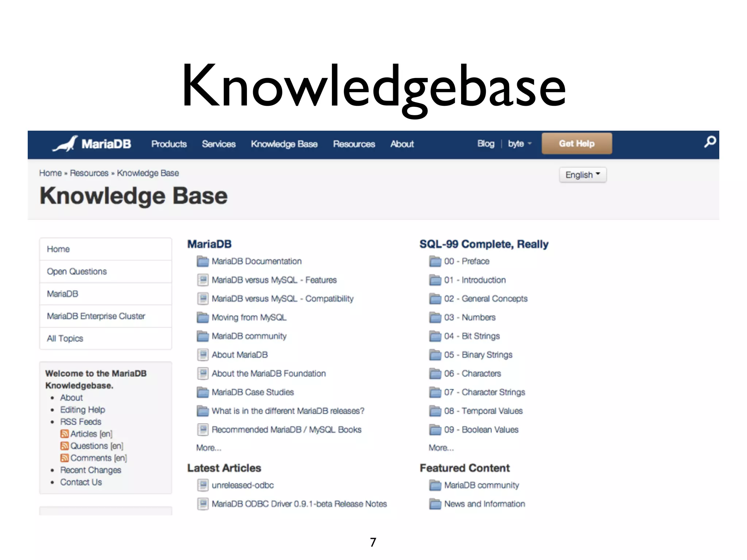This screenshot has width=747, height=560.
Task: Show More... under SQL-99 Complete, Really
Action: [441, 448]
